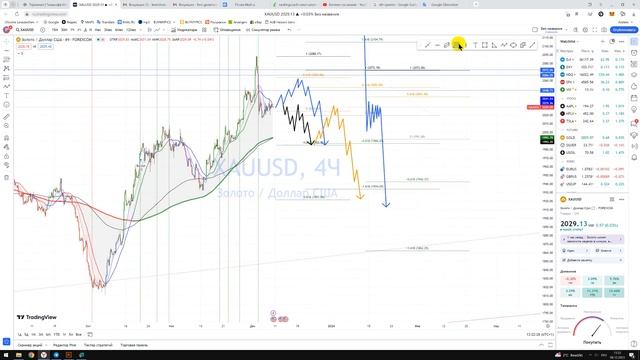
Task: Pick rectangle shape in floating toolbar
Action: (x=484, y=45)
